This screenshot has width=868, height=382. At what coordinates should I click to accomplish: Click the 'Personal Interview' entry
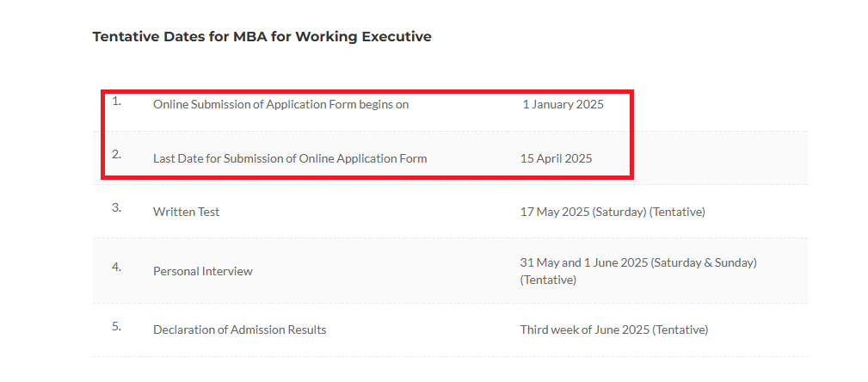(203, 271)
